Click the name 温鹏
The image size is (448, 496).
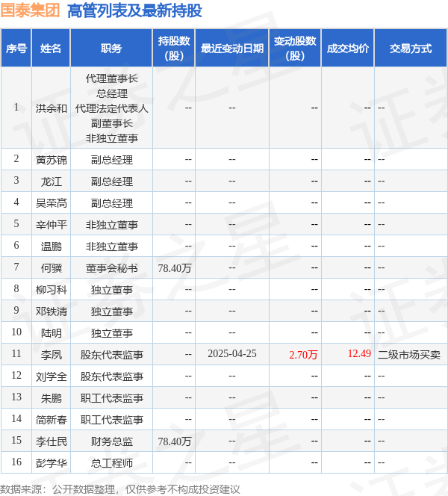click(x=52, y=247)
